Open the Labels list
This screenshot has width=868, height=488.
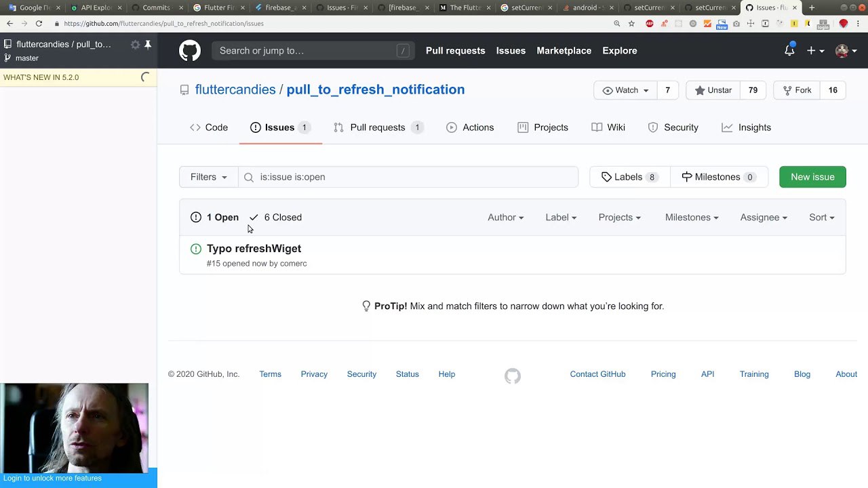(630, 177)
